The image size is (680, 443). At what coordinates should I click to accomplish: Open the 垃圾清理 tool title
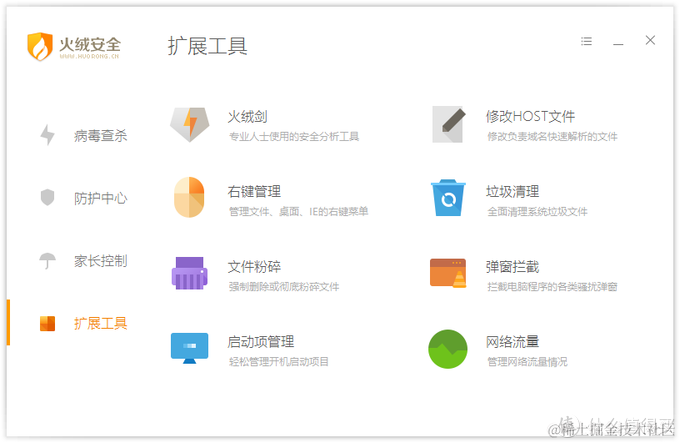tap(513, 192)
